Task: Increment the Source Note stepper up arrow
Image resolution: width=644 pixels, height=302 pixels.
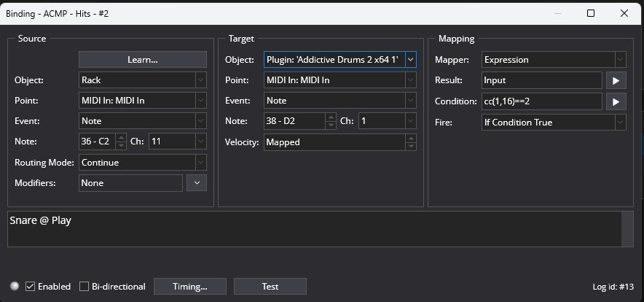Action: click(121, 138)
